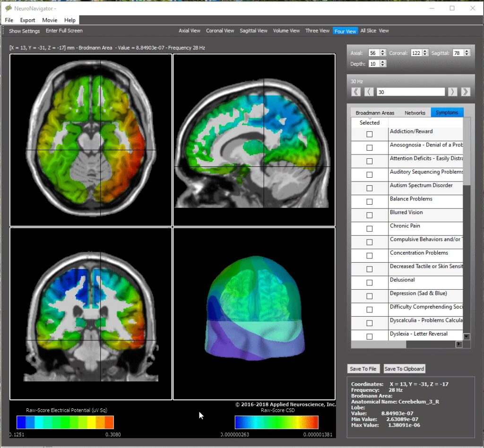
Task: Check the Addiction/Reward symptom checkbox
Action: tap(369, 134)
